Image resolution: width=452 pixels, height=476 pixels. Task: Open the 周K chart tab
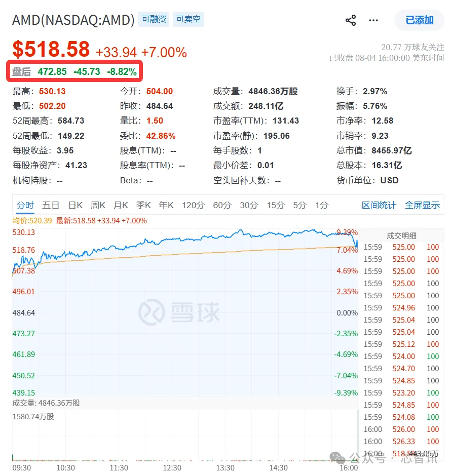pyautogui.click(x=98, y=205)
